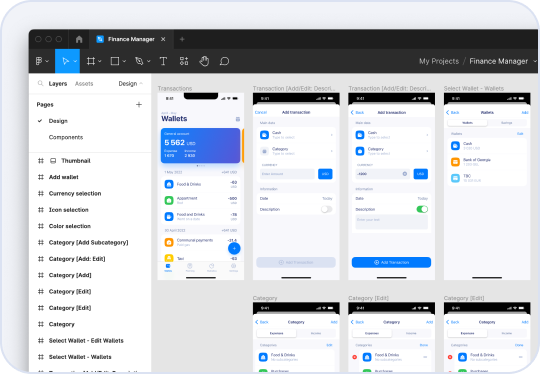This screenshot has width=540, height=374.
Task: Click Back in the Wallets frame
Action: coord(453,112)
